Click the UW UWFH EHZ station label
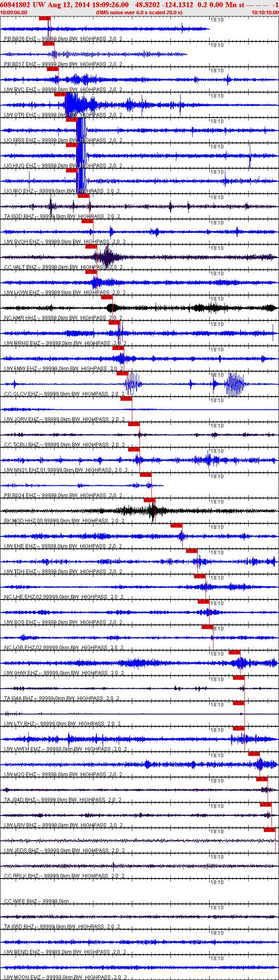This screenshot has height=980, width=279. pos(66,749)
